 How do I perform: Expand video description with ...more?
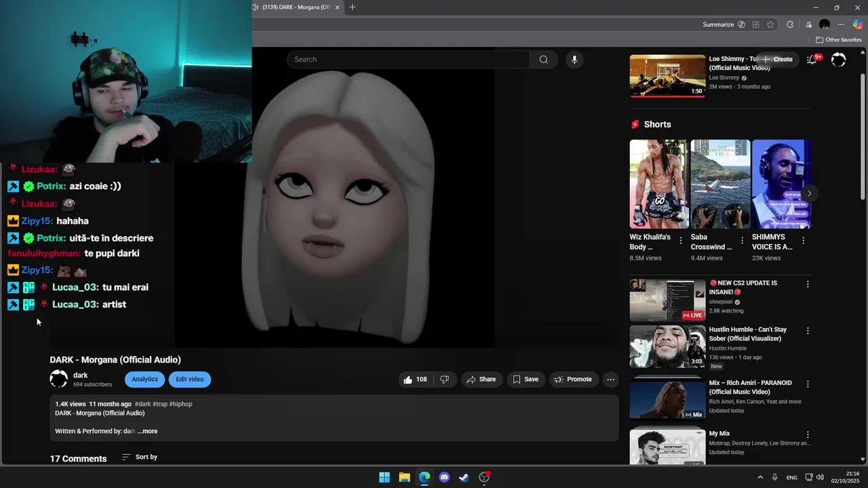147,431
